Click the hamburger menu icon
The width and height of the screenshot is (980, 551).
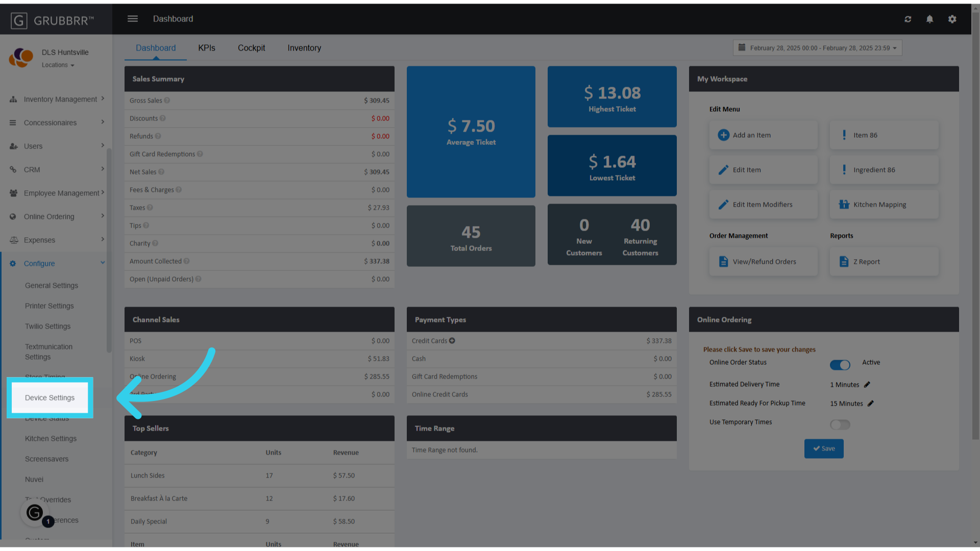133,19
